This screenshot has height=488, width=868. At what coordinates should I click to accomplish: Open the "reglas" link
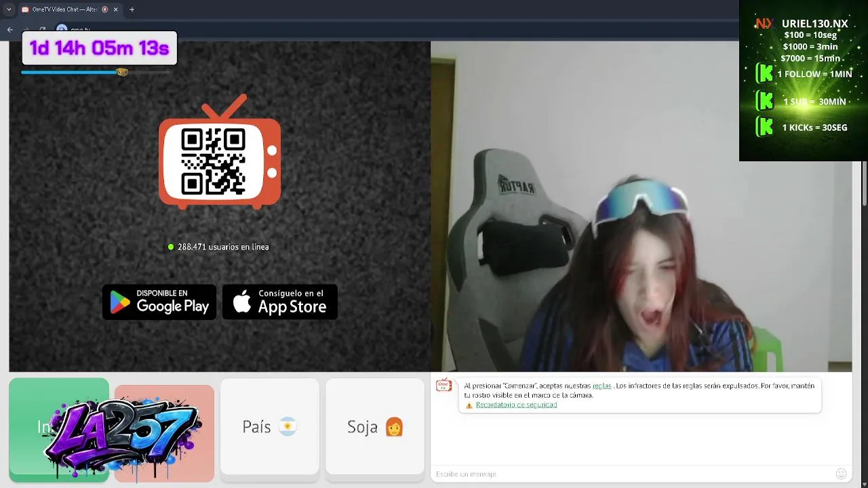601,386
